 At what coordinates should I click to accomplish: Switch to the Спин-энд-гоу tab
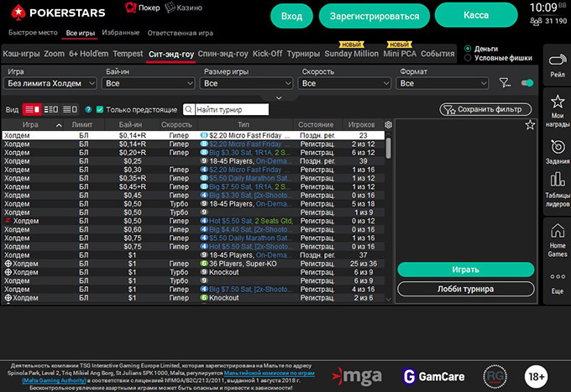223,54
